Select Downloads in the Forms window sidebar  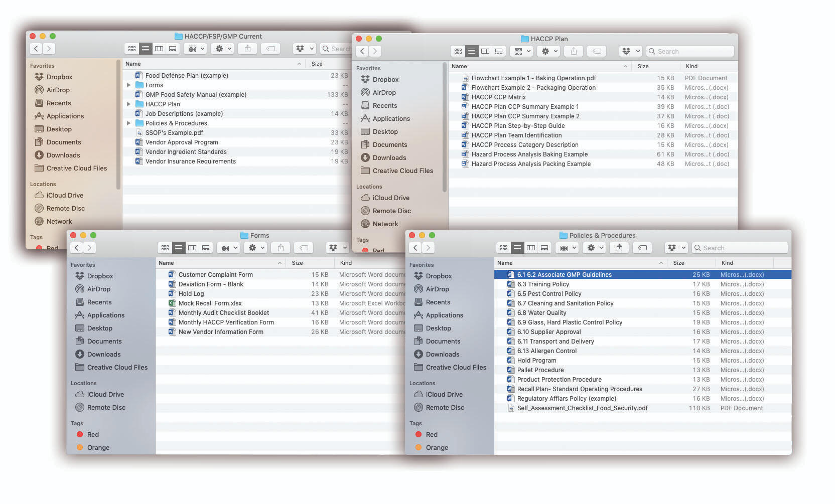tap(103, 355)
